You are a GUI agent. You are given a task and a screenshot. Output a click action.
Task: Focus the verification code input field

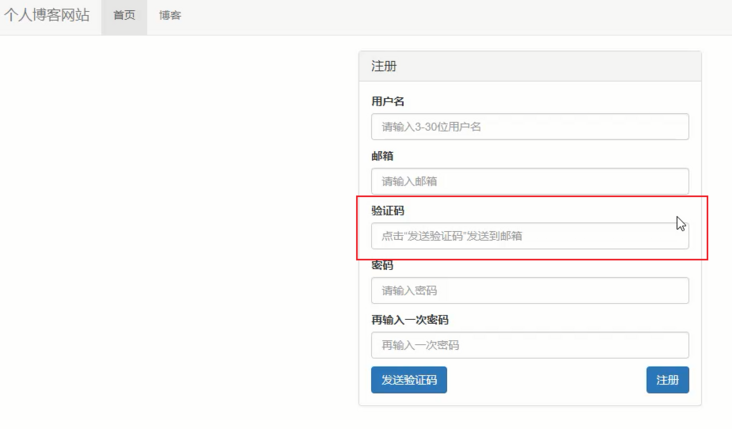click(529, 236)
